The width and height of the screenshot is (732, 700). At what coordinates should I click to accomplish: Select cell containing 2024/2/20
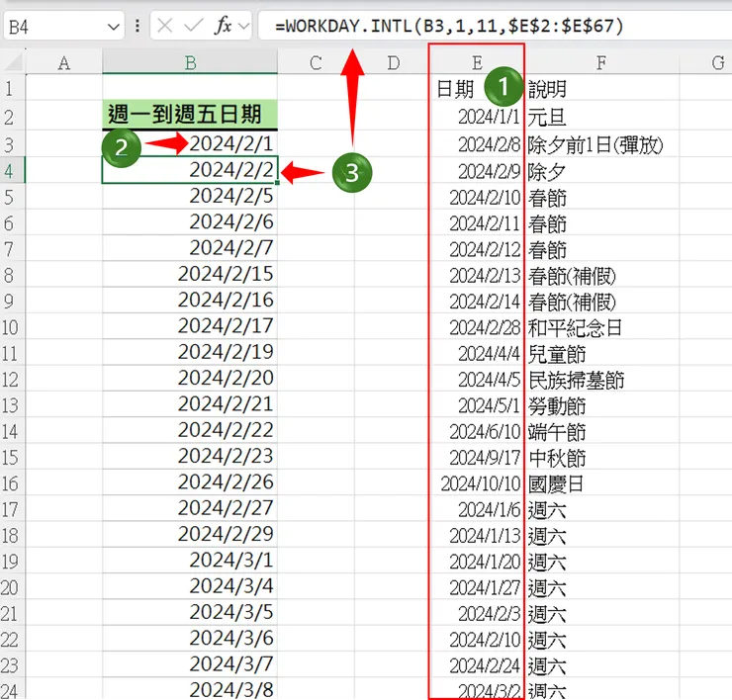pyautogui.click(x=190, y=378)
